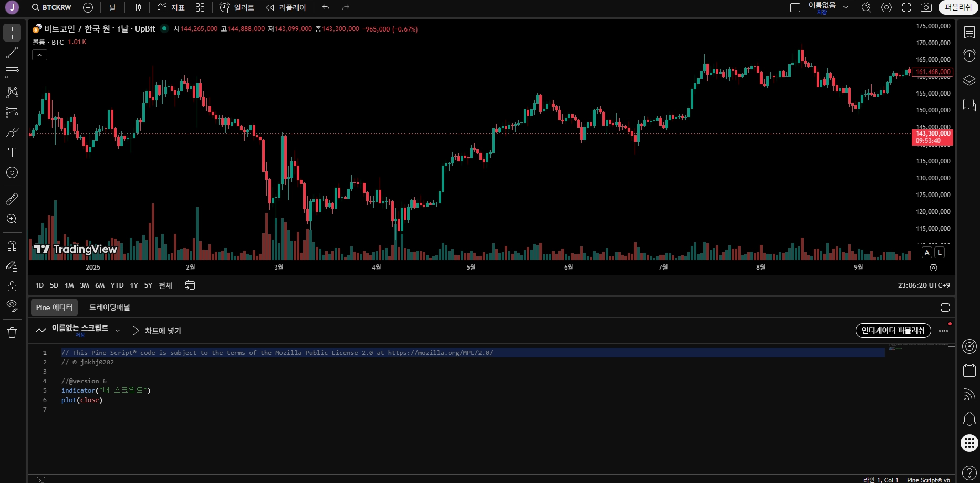Click the 인디케이터 퍼블리쉬 button
The height and width of the screenshot is (483, 980).
pos(893,331)
